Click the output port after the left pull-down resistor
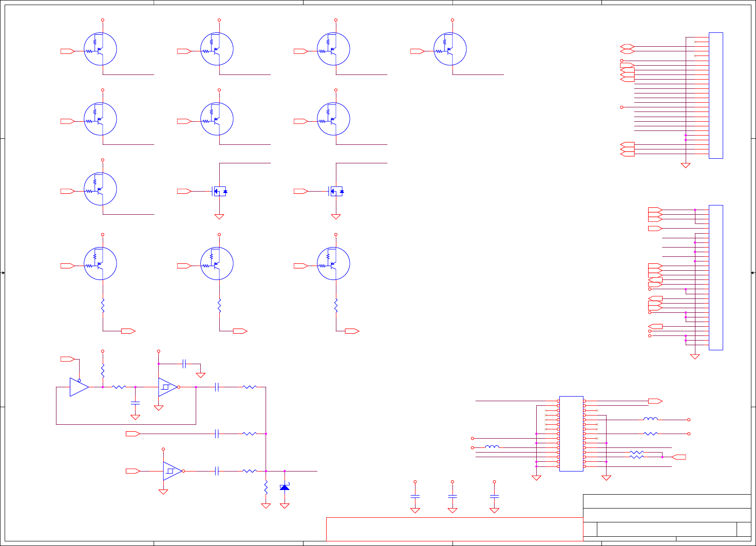The width and height of the screenshot is (756, 546). click(128, 331)
